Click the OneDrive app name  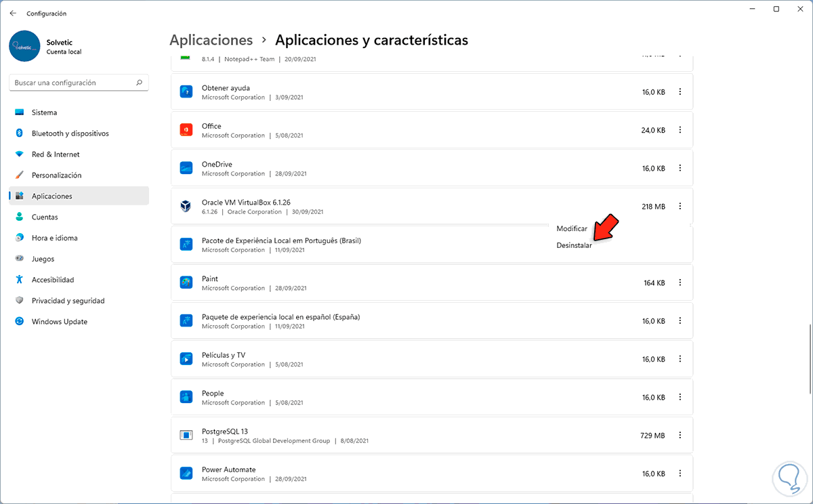(x=217, y=165)
